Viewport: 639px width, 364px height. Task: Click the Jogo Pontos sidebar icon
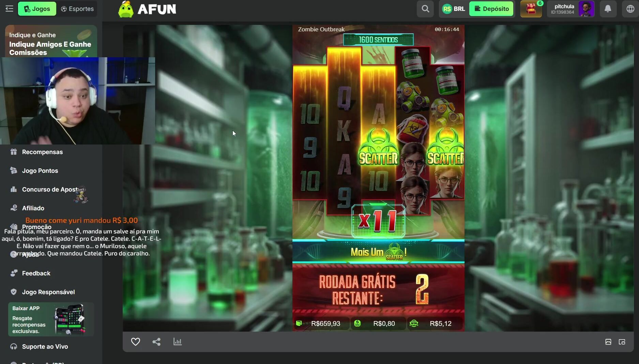tap(14, 170)
